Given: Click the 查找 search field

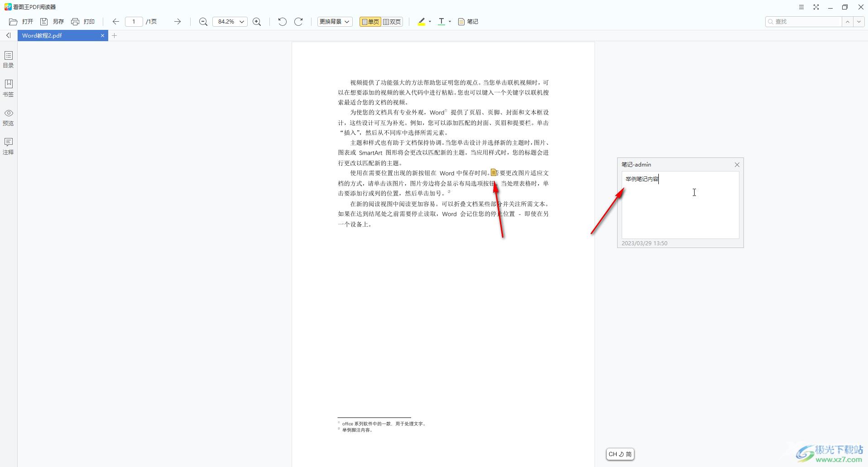Looking at the screenshot, I should pyautogui.click(x=803, y=22).
